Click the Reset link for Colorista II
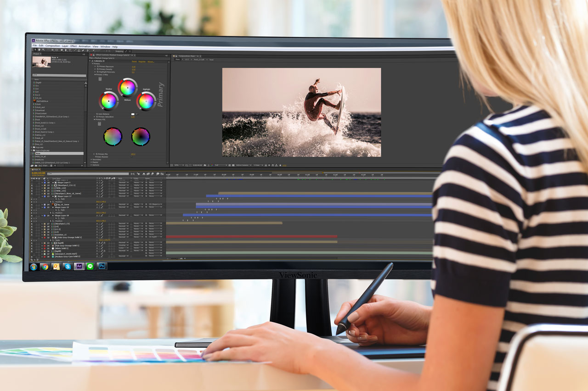 point(134,61)
